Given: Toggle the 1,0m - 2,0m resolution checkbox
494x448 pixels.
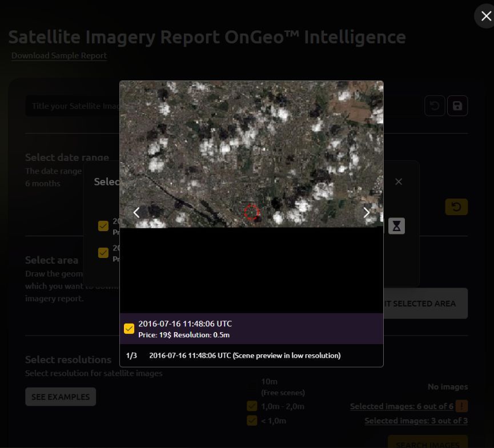Looking at the screenshot, I should pyautogui.click(x=252, y=406).
